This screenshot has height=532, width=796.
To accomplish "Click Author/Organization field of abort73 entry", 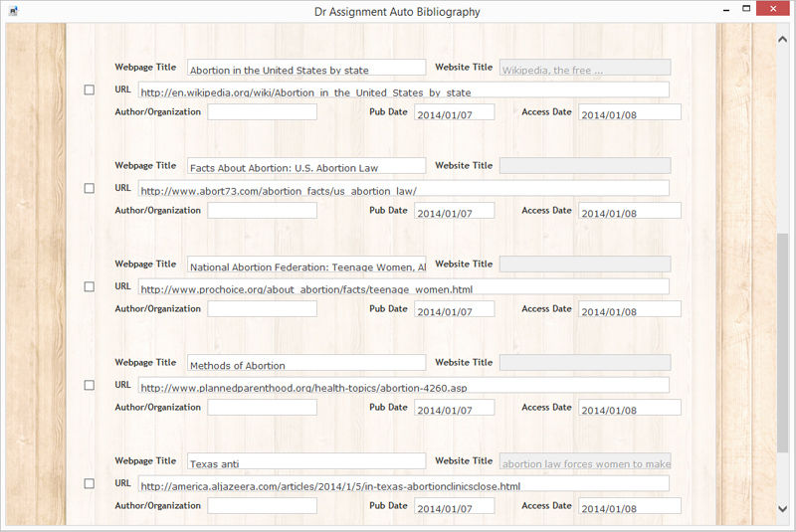I will [262, 211].
